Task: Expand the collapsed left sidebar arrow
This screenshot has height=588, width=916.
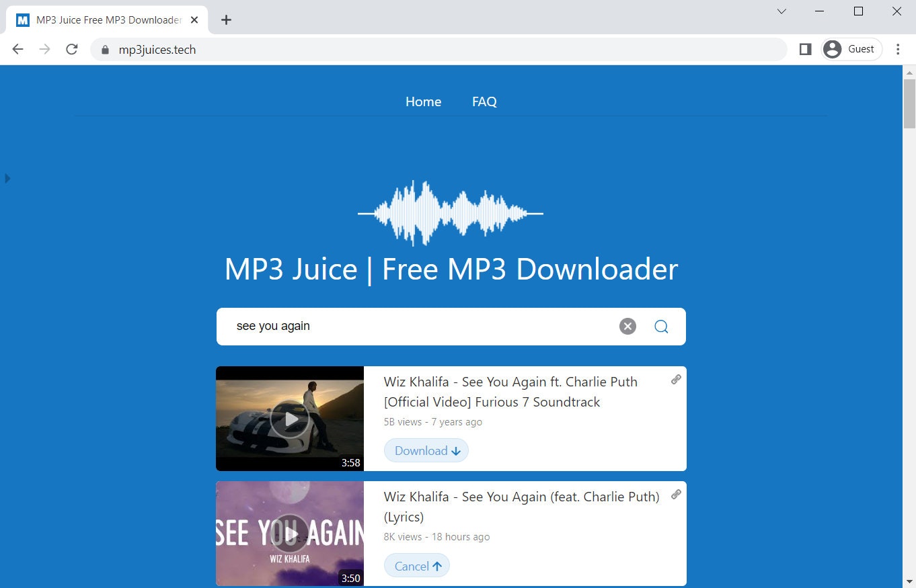Action: 7,178
